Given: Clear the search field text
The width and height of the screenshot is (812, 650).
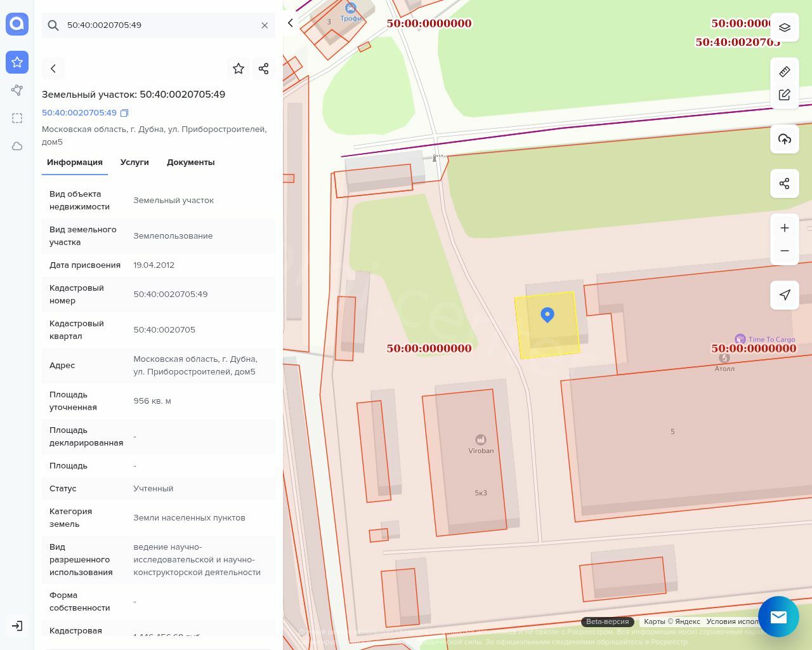Looking at the screenshot, I should [x=265, y=25].
